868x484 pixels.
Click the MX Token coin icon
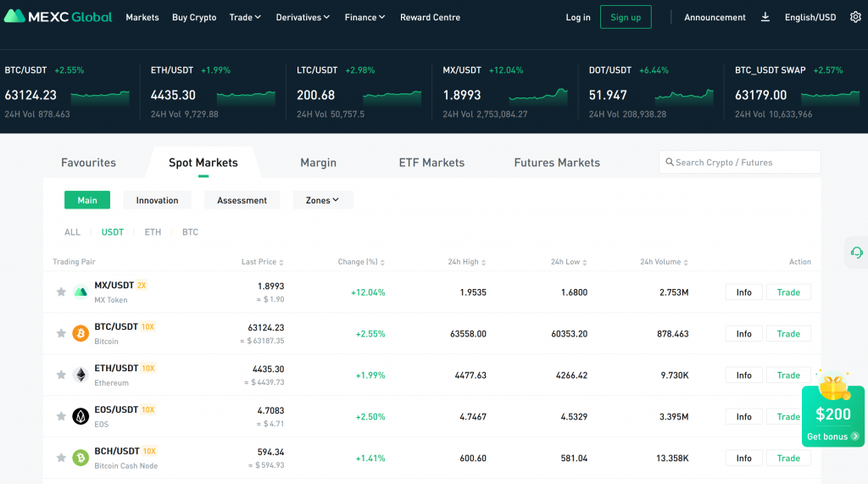81,292
